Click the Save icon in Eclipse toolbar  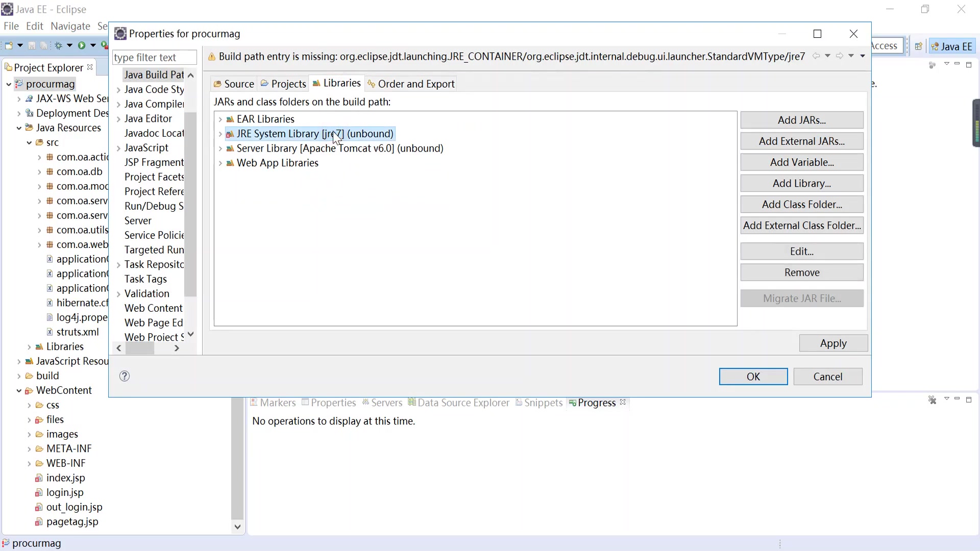32,45
